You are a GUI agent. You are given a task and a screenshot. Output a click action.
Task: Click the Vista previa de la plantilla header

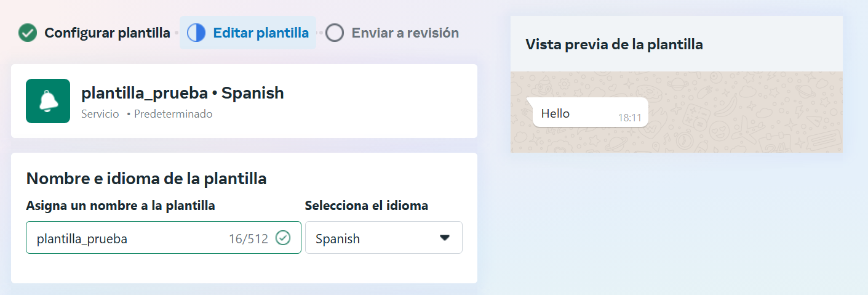614,44
